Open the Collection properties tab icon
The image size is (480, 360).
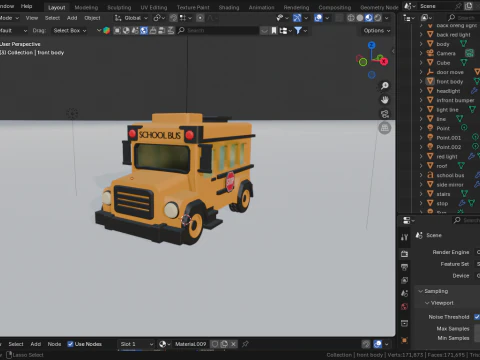(x=404, y=323)
